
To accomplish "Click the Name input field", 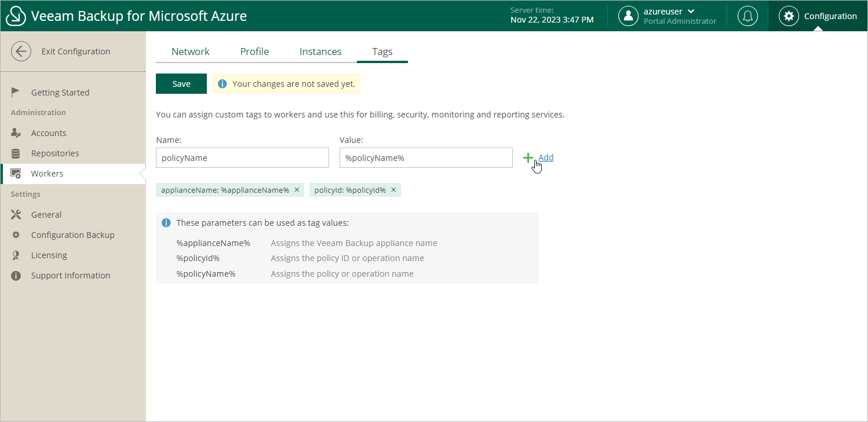I will 243,158.
